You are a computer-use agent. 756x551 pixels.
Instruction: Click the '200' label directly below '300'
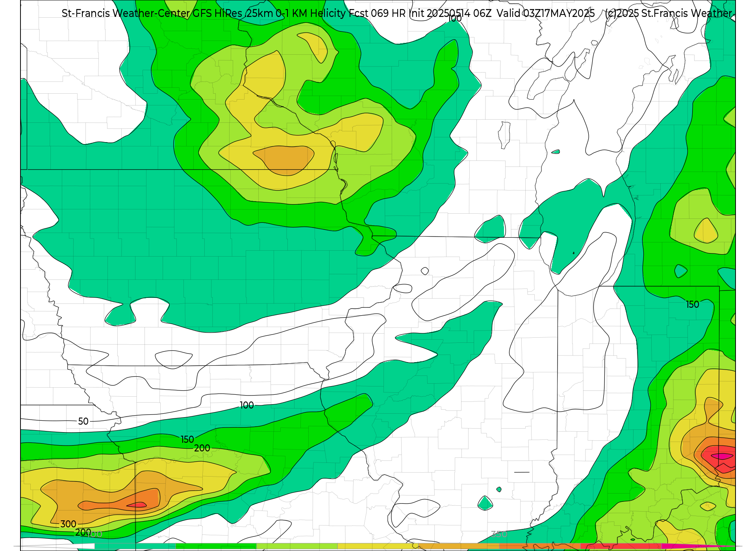click(x=83, y=533)
